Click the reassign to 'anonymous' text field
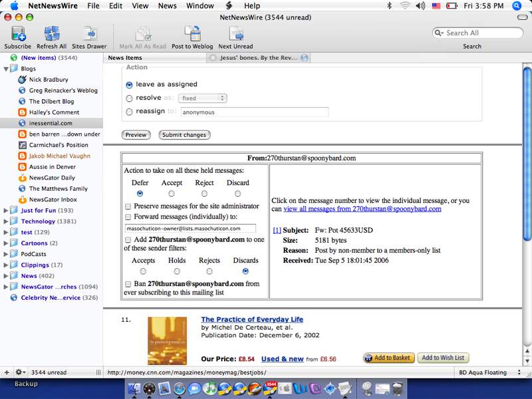This screenshot has height=399, width=532. coord(255,112)
